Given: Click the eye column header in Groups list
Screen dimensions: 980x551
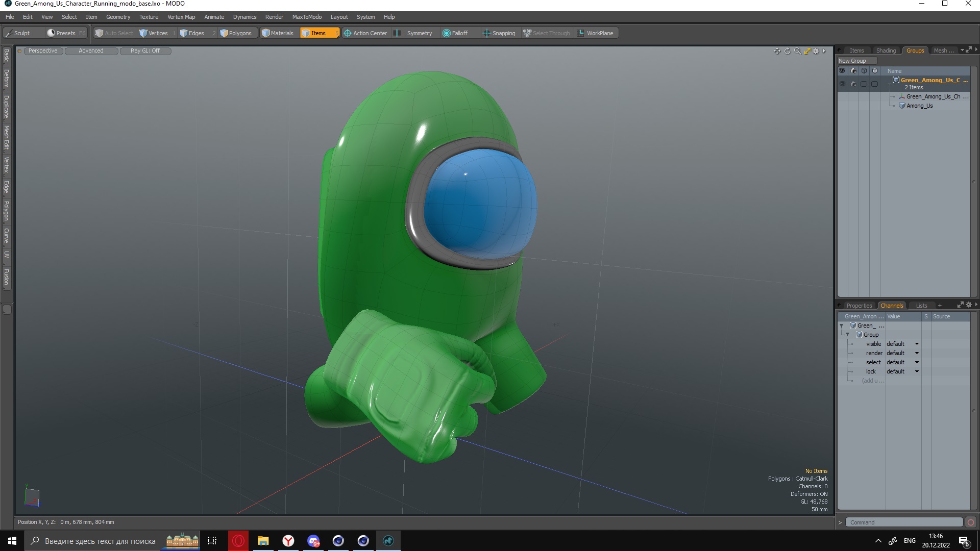Looking at the screenshot, I should coord(842,71).
